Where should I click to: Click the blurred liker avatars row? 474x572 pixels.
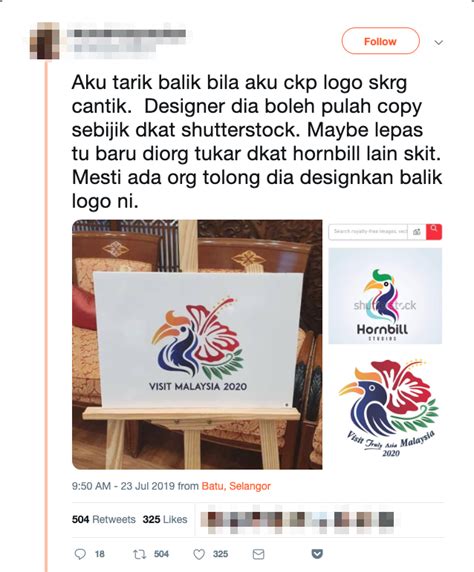point(297,519)
